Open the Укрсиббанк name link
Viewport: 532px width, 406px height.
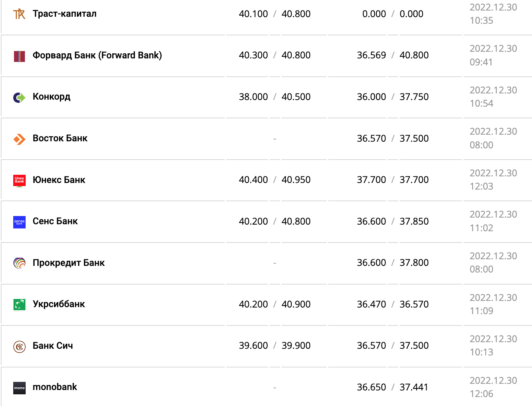pyautogui.click(x=59, y=304)
